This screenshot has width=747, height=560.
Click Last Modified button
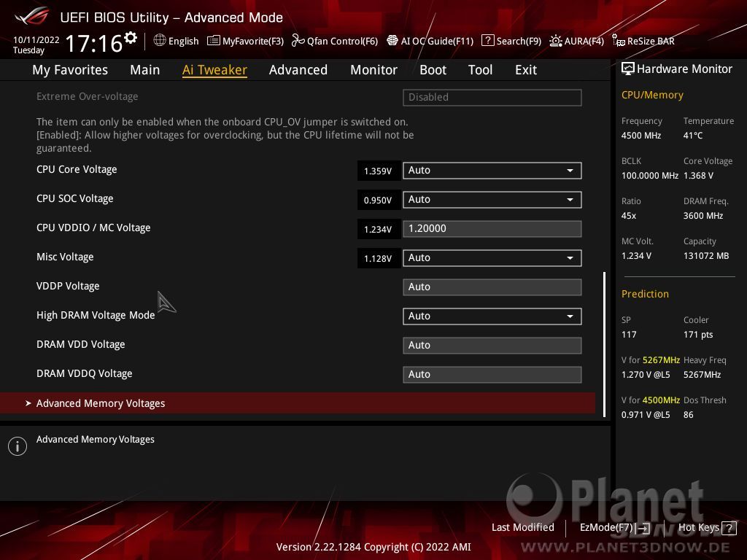522,528
